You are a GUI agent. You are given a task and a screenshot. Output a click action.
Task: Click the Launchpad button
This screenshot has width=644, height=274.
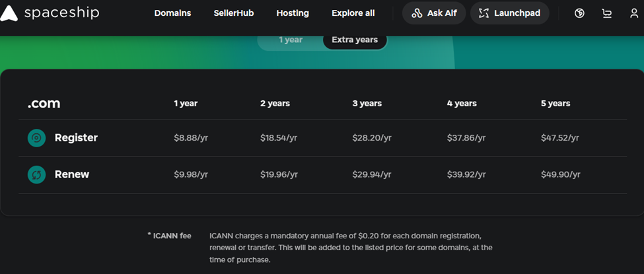click(x=510, y=13)
